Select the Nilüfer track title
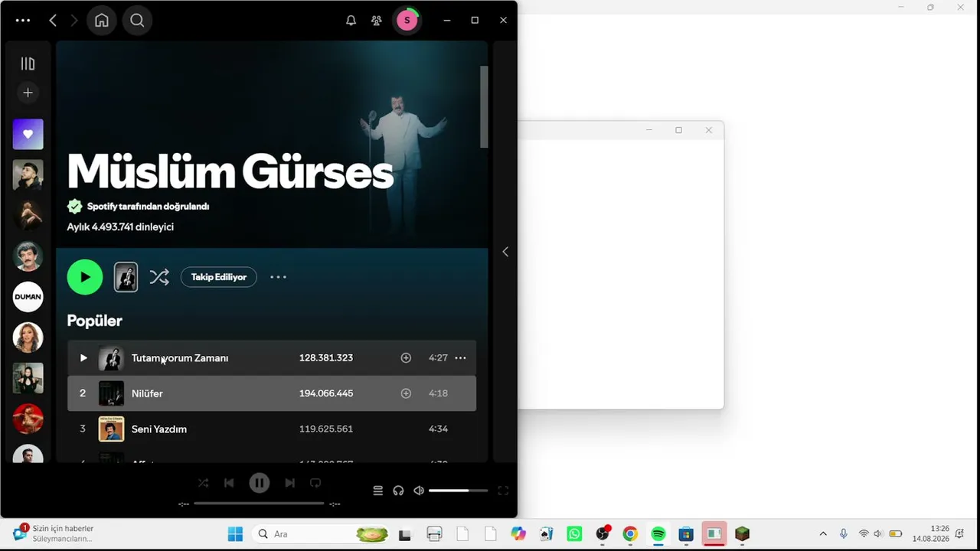This screenshot has width=980, height=551. 147,393
